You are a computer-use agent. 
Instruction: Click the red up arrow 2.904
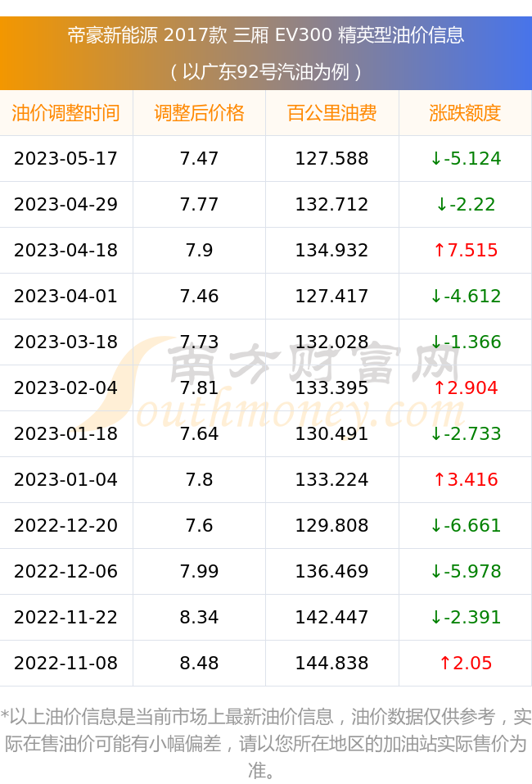(x=465, y=387)
